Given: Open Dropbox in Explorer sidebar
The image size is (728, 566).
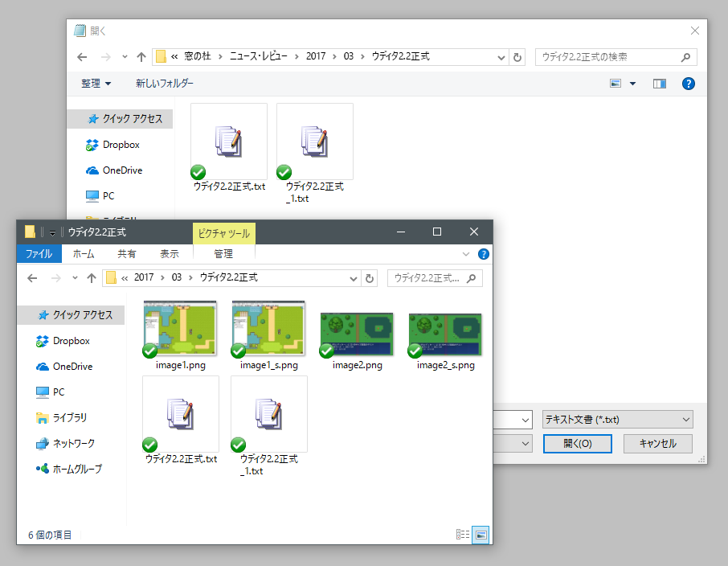Looking at the screenshot, I should pos(63,341).
